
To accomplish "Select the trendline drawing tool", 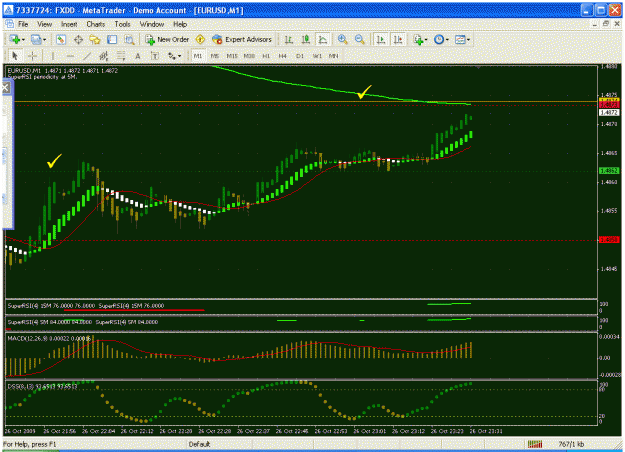I will 87,56.
